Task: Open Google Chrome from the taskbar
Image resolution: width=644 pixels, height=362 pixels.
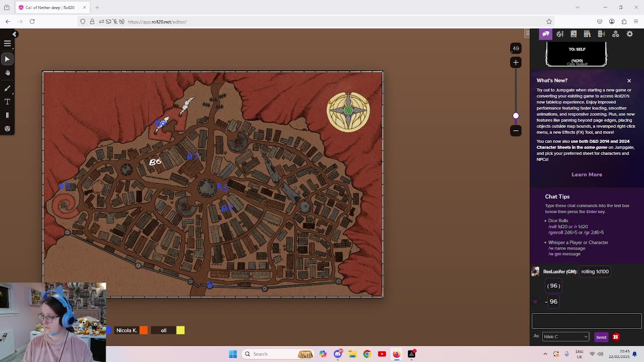Action: tap(367, 354)
